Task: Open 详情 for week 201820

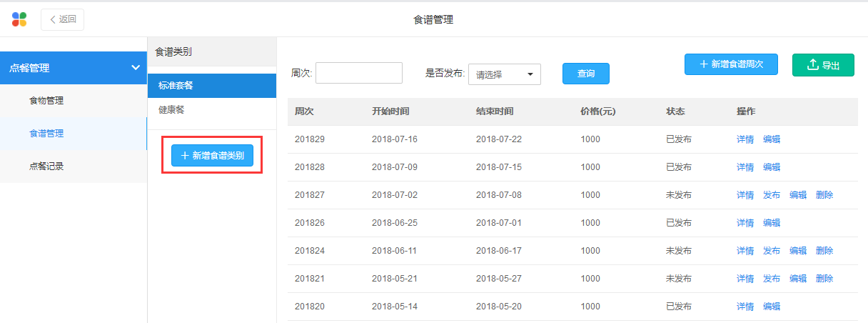Action: (x=745, y=307)
